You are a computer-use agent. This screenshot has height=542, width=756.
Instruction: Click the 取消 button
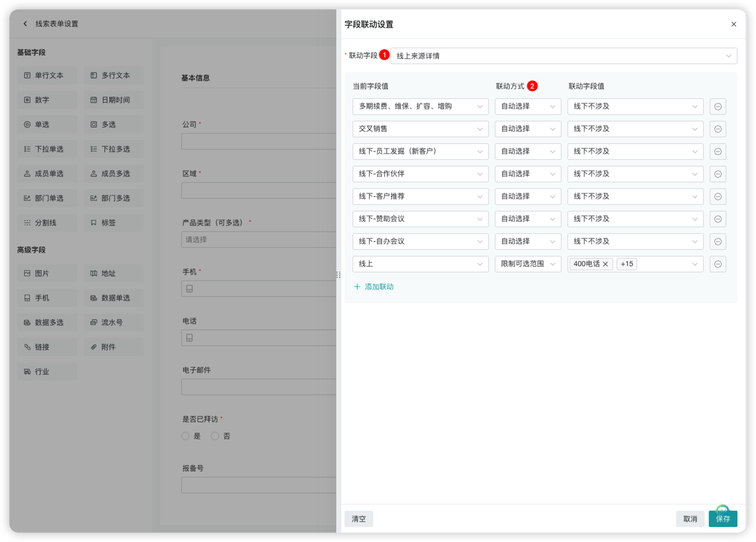pos(690,518)
